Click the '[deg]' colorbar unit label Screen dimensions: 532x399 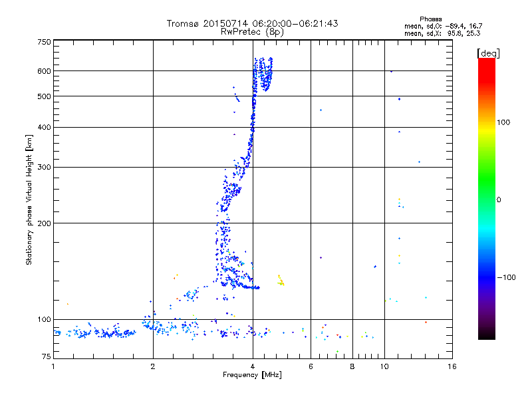coord(488,53)
